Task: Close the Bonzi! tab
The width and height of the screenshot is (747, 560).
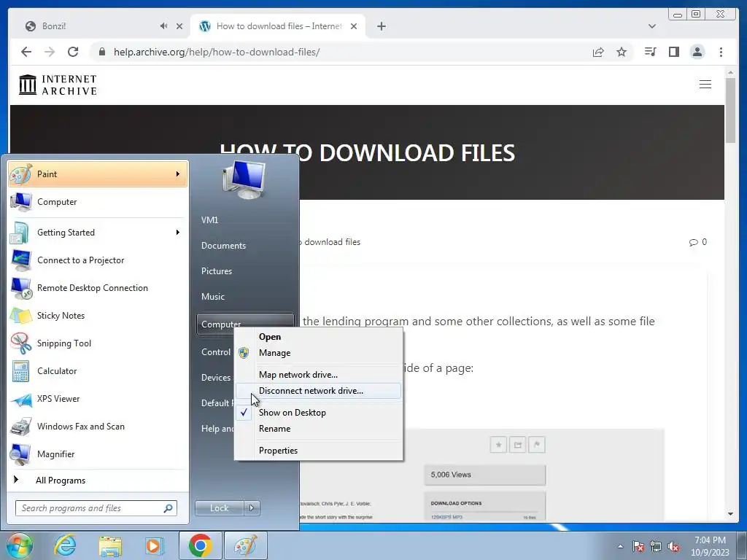Action: pos(179,26)
